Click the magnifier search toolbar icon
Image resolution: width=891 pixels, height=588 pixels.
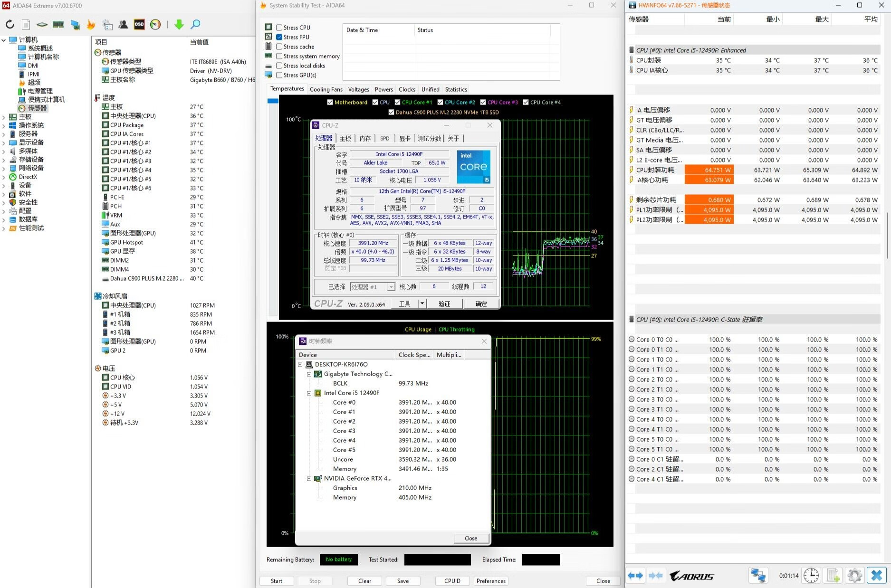point(195,25)
